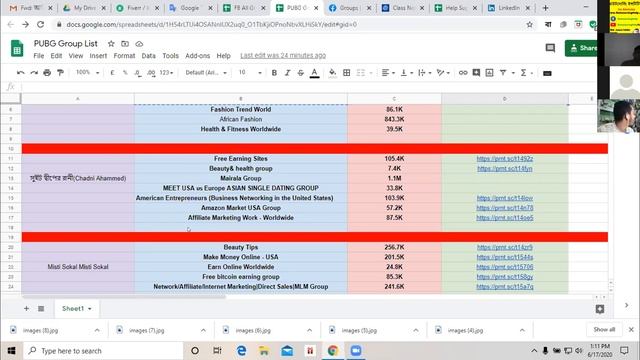The width and height of the screenshot is (640, 360).
Task: Increase decimal places button
Action: coord(151,73)
